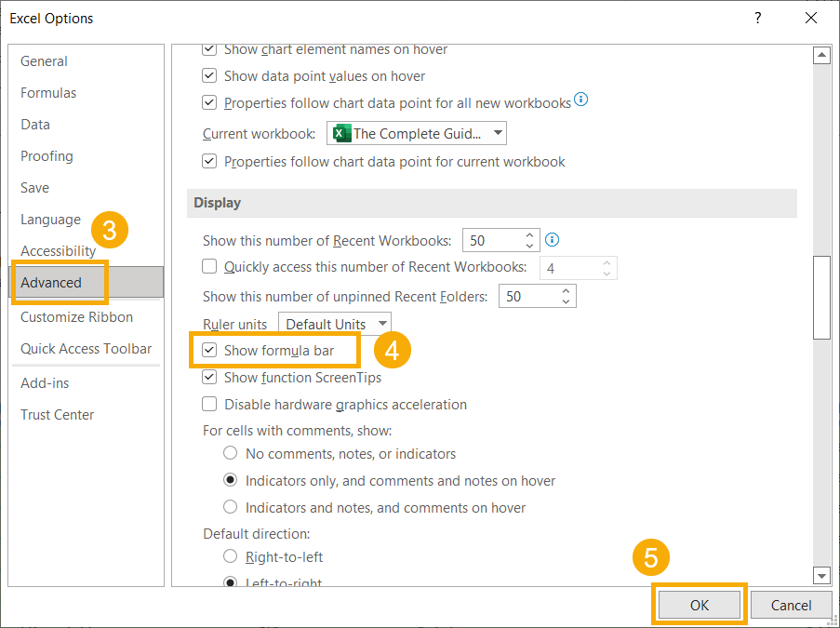Select Right-to-left default direction
The width and height of the screenshot is (840, 628).
tap(230, 557)
